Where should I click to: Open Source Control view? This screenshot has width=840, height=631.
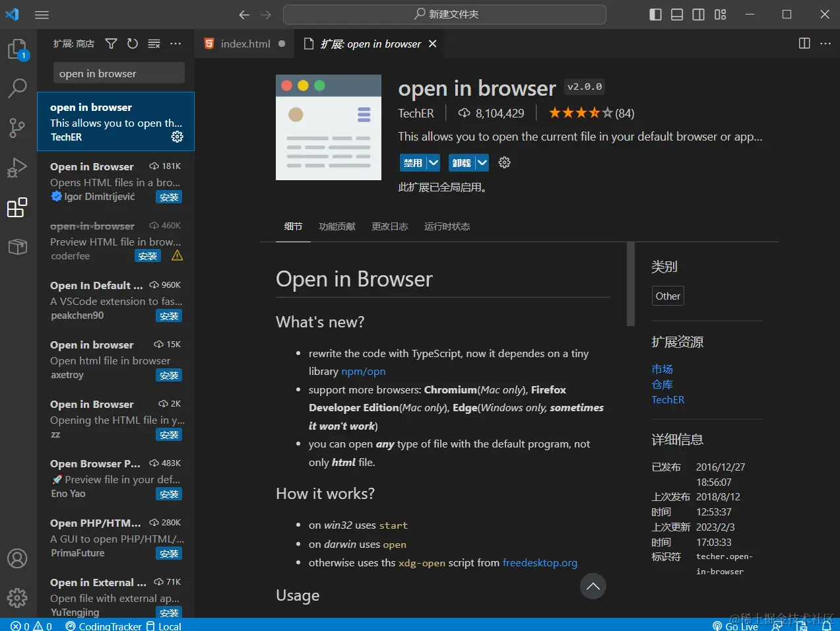pos(18,128)
